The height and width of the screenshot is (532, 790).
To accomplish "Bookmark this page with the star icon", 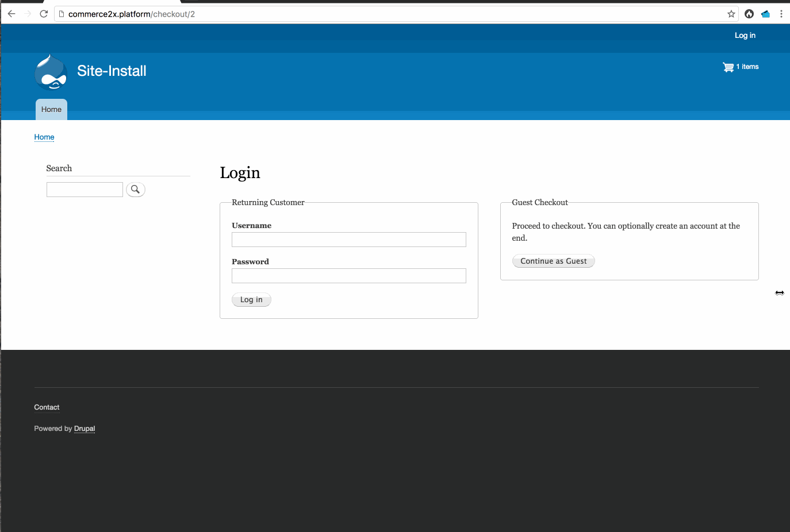I will (731, 14).
